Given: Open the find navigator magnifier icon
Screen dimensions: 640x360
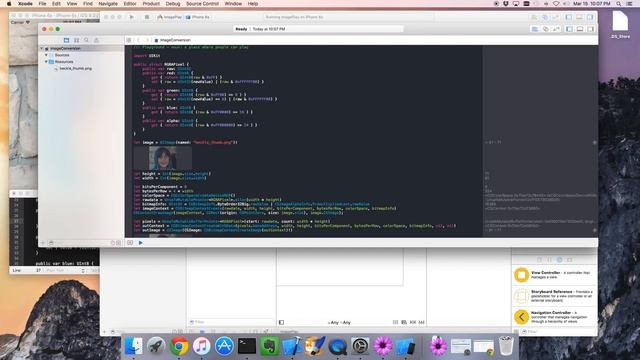Looking at the screenshot, I should click(87, 40).
